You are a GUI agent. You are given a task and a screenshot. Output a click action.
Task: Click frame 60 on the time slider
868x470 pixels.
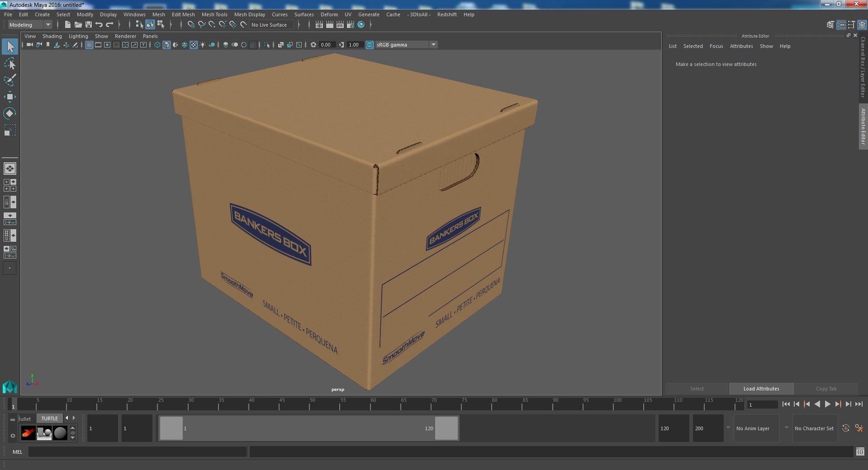click(x=373, y=404)
